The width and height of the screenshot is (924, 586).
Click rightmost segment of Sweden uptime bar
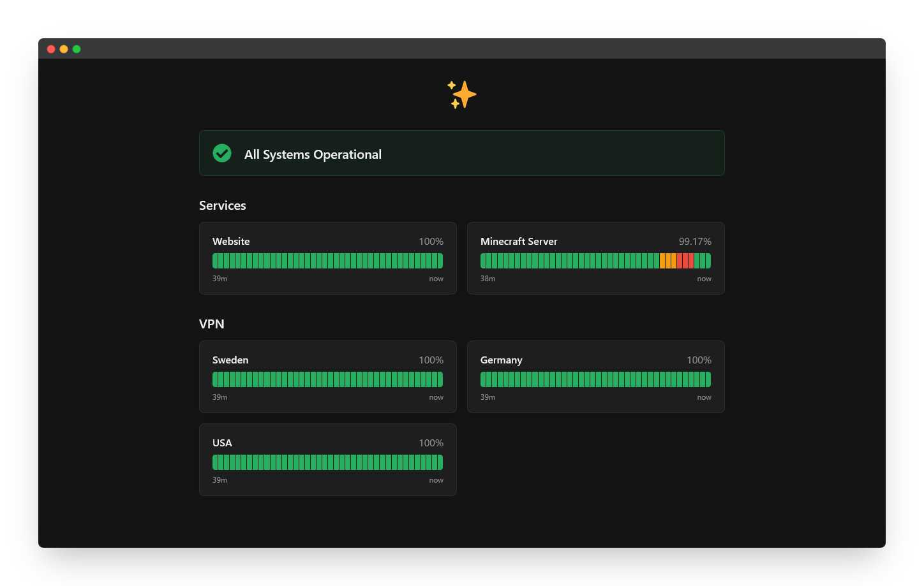tap(440, 379)
